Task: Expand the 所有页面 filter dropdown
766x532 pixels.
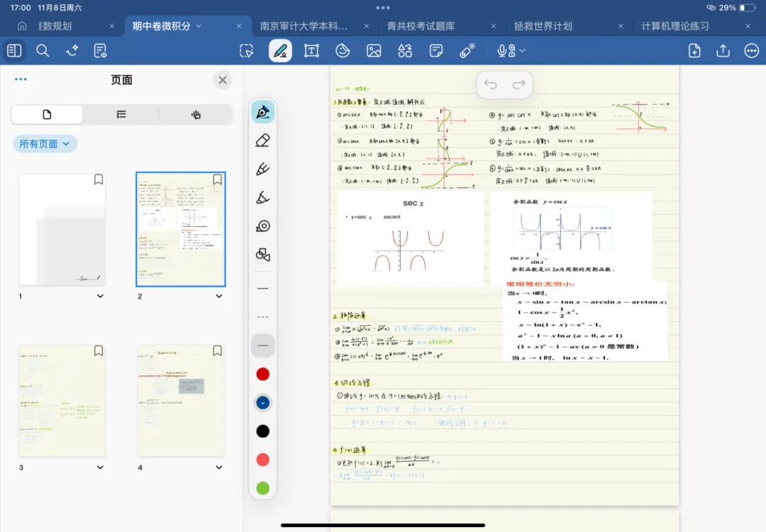Action: point(45,144)
